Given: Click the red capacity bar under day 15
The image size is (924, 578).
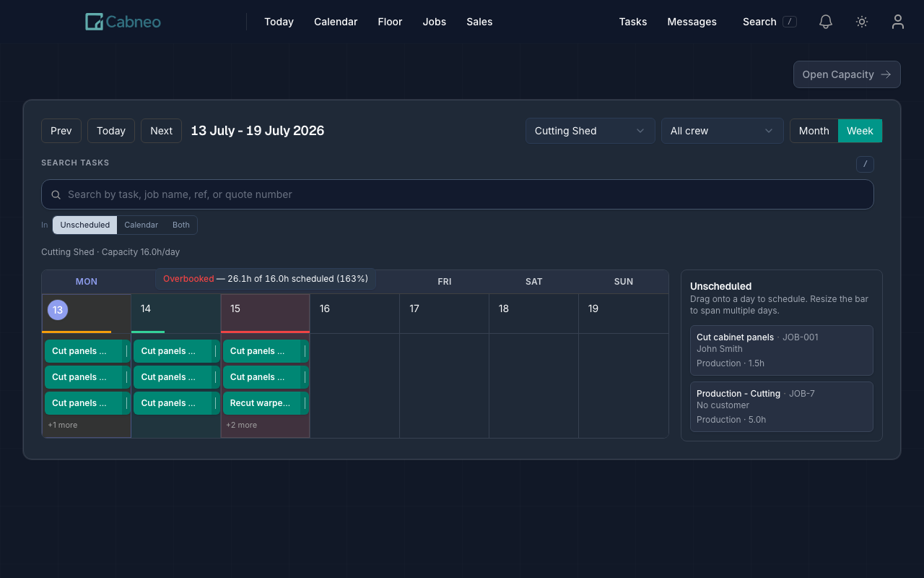Looking at the screenshot, I should click(265, 332).
